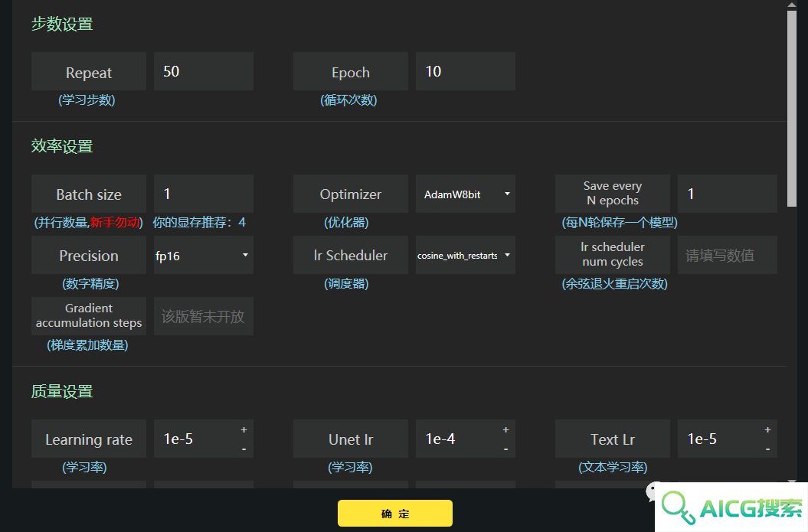This screenshot has width=808, height=532.
Task: Increase Unet lr with the plus stepper
Action: 505,429
